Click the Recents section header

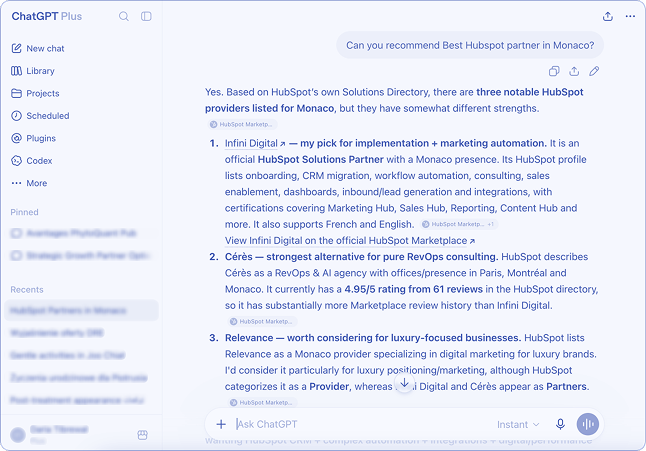[x=27, y=290]
